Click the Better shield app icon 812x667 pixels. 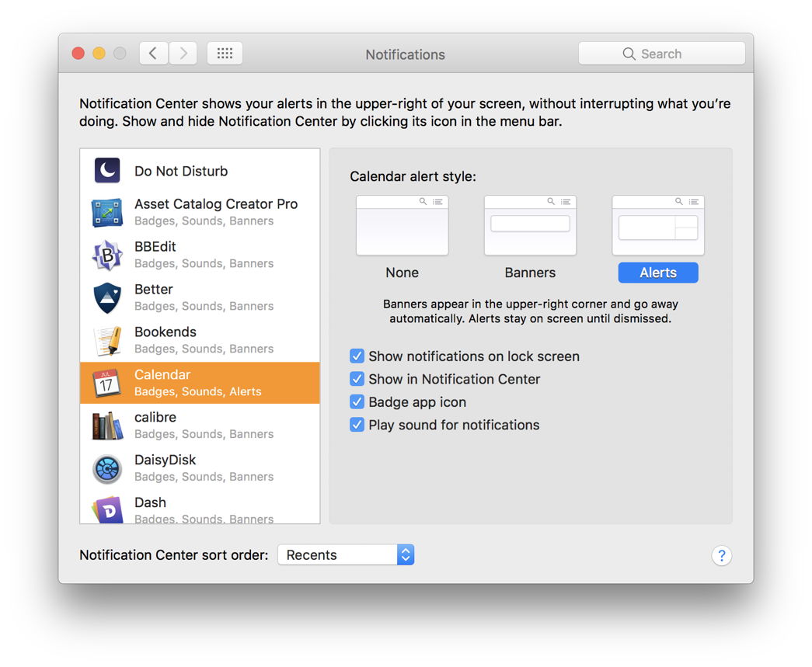pos(106,297)
